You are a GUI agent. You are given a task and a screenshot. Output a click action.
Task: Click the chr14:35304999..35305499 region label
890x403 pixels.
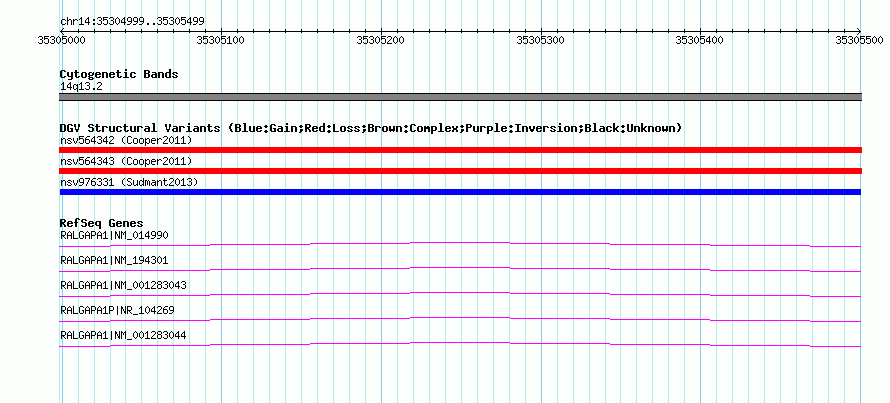click(x=132, y=22)
